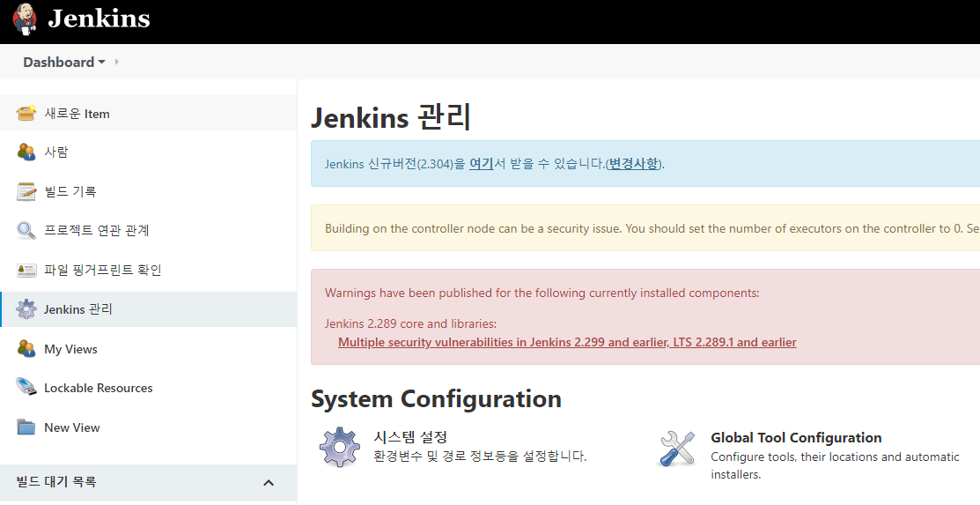Open the 빌드 기록 sidebar entry
980x505 pixels.
(148, 191)
